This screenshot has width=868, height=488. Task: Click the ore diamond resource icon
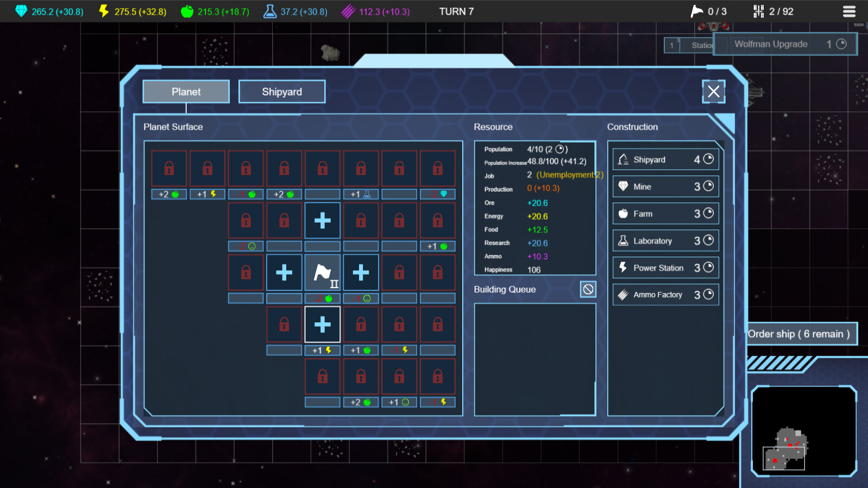pos(21,11)
